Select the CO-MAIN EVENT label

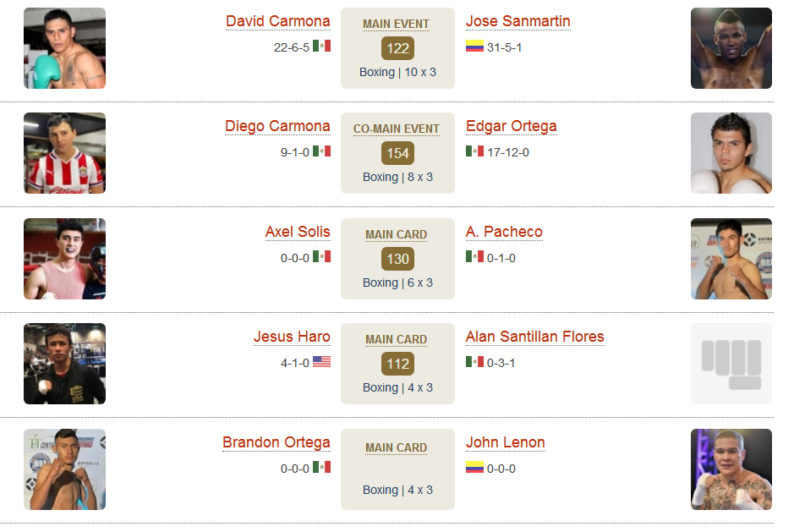pos(396,129)
